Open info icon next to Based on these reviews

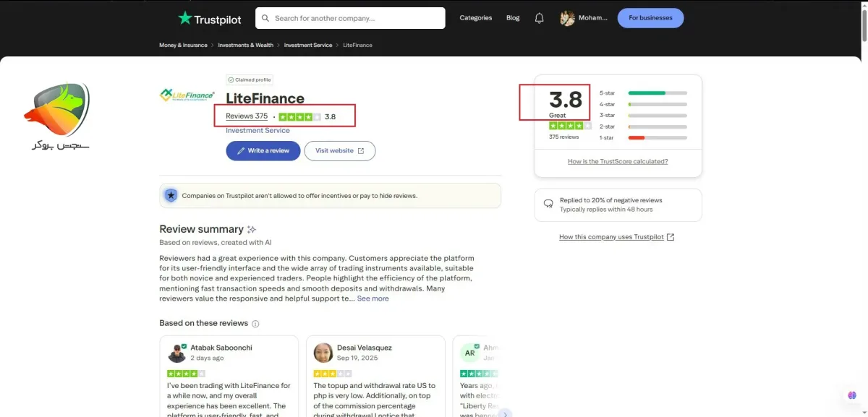pos(255,324)
